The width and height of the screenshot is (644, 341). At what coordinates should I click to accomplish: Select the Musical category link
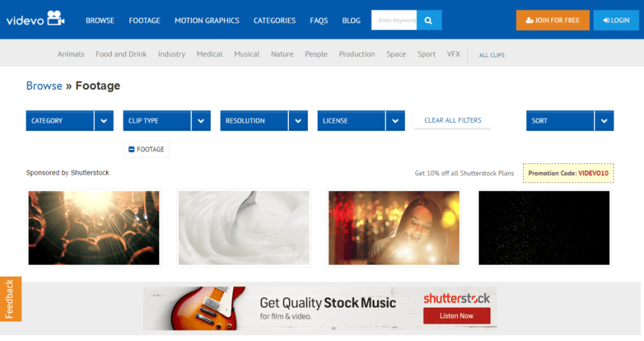247,54
